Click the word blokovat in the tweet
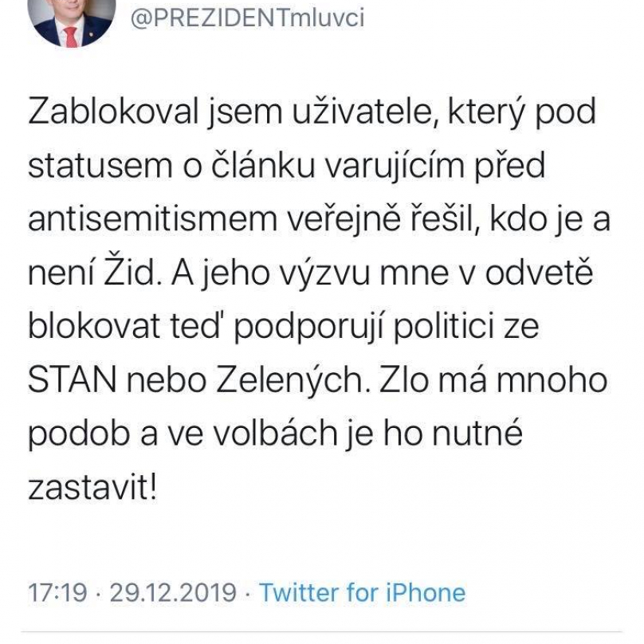Screen dimensions: 644x644 coord(94,326)
